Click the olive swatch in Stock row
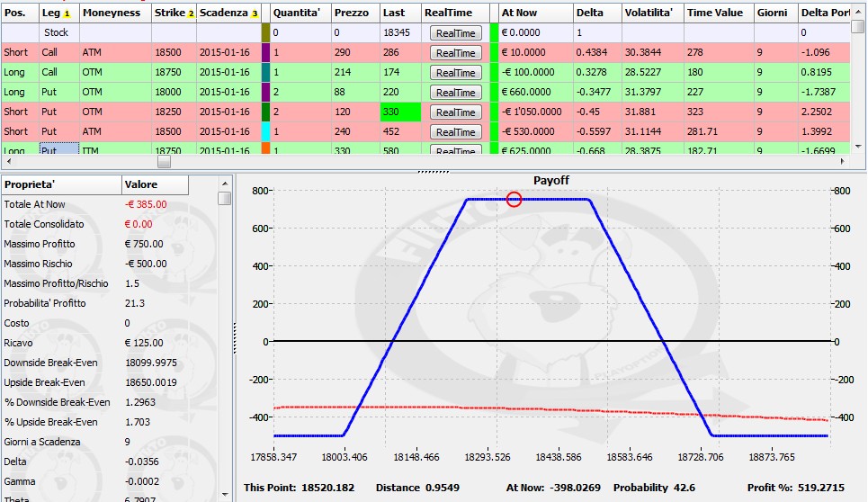The width and height of the screenshot is (868, 502). 265,32
